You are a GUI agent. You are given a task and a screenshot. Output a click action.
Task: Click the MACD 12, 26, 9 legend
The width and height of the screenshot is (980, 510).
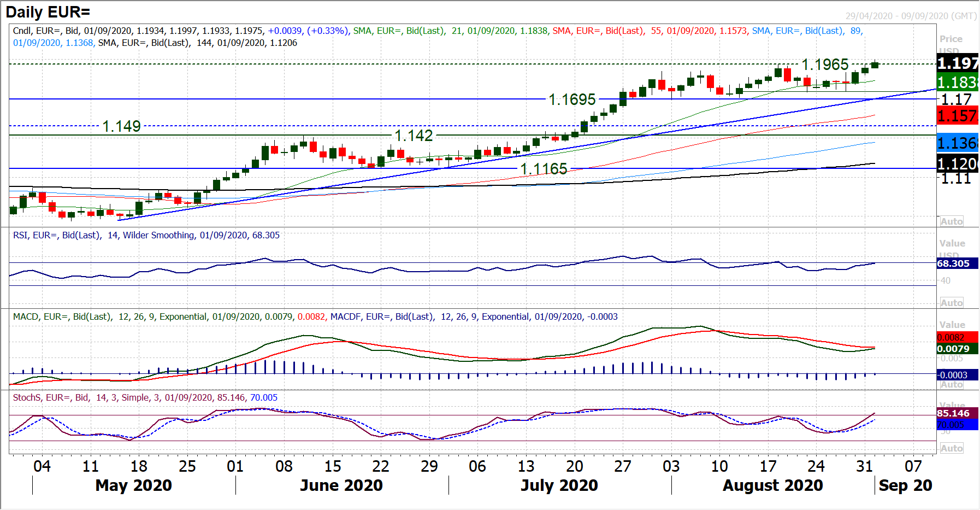[x=169, y=316]
